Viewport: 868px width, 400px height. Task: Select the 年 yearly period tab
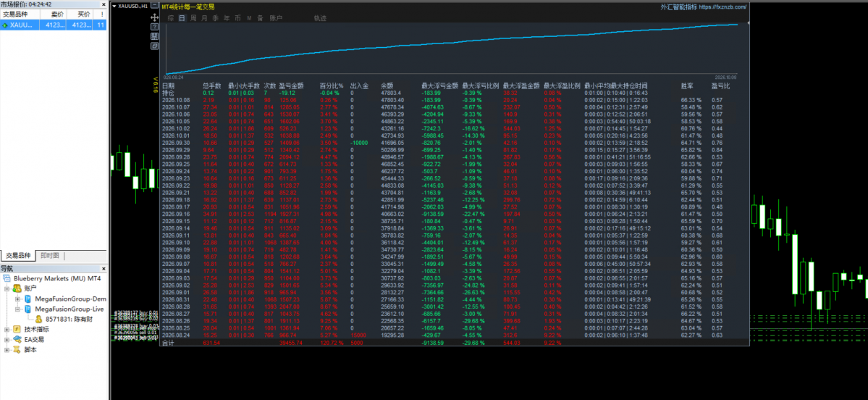tap(227, 17)
